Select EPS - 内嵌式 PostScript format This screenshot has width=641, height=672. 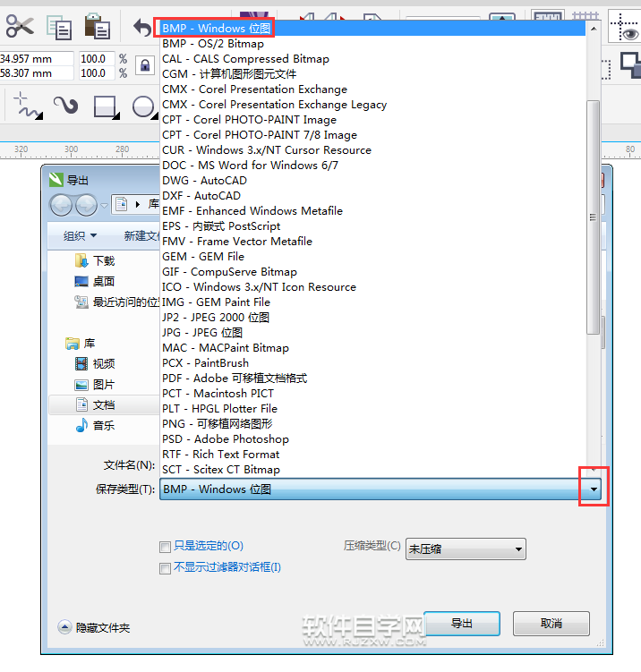[x=372, y=226]
